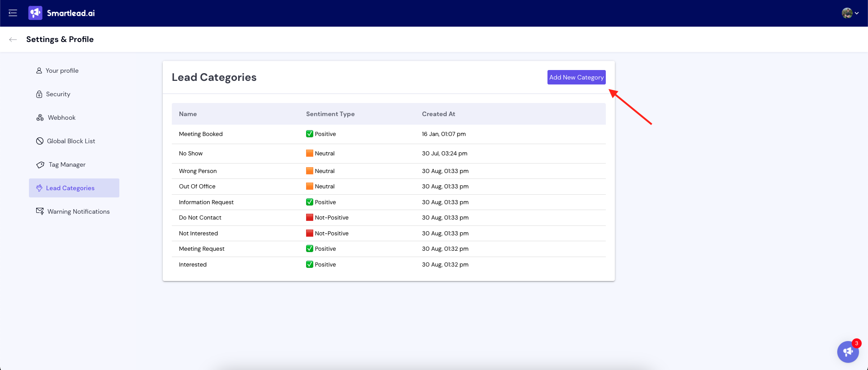Screen dimensions: 868x370
Task: Click the Tag Manager tag icon
Action: 40,164
